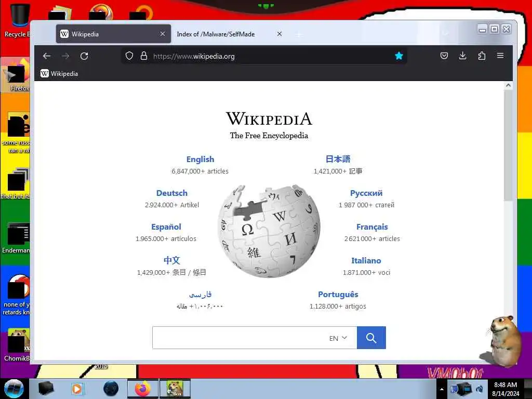Open Windows Media Player from taskbar

[x=77, y=389]
